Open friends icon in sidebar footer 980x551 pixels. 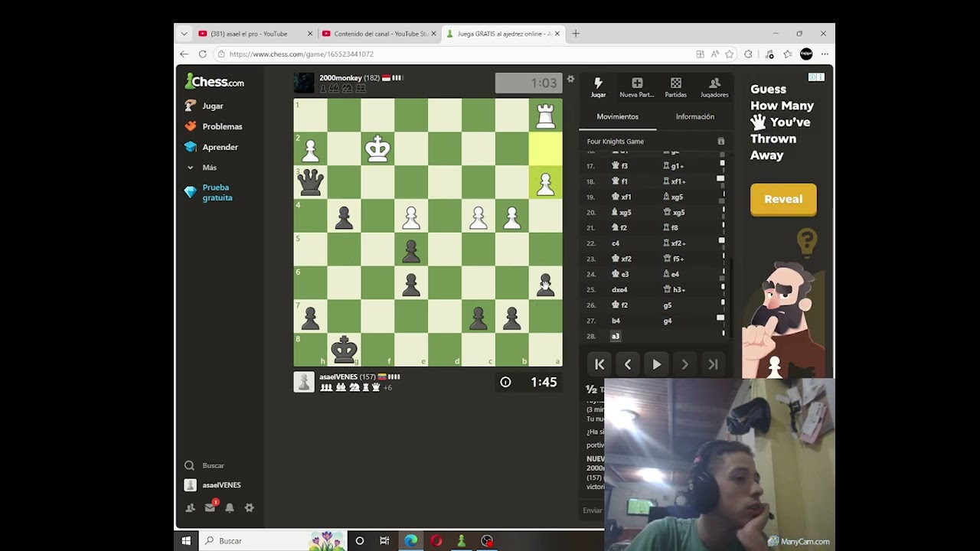[190, 507]
